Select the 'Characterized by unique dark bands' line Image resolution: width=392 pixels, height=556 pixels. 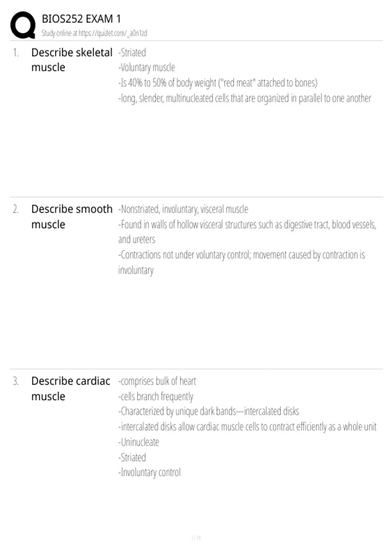[x=208, y=411]
